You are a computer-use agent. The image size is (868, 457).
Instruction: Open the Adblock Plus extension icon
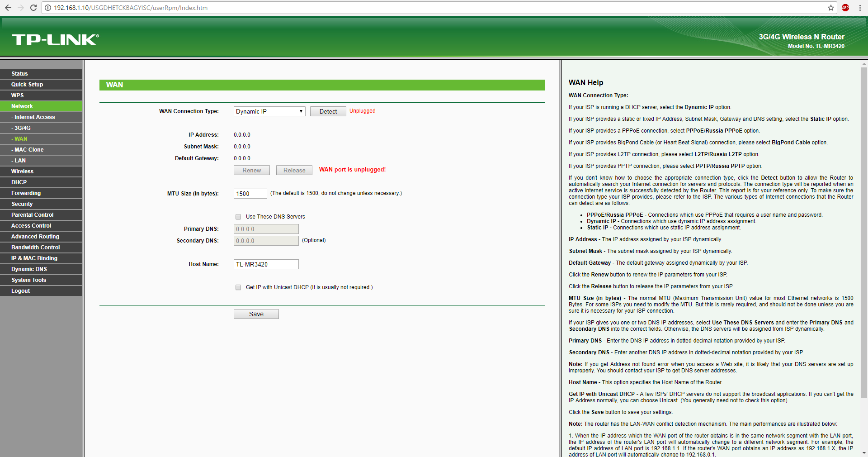pyautogui.click(x=845, y=8)
